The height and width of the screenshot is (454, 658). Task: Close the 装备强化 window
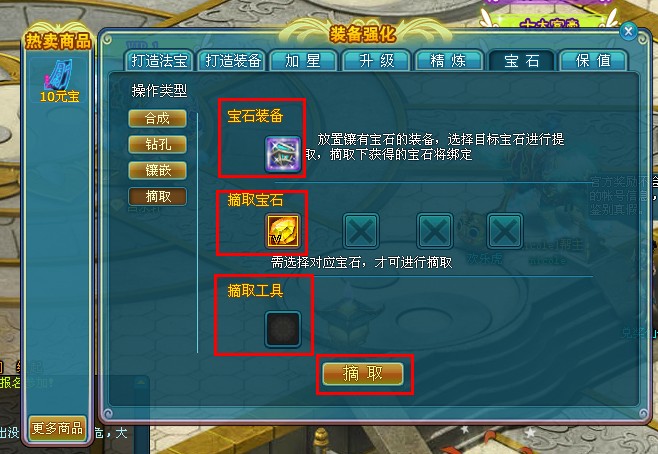(628, 31)
